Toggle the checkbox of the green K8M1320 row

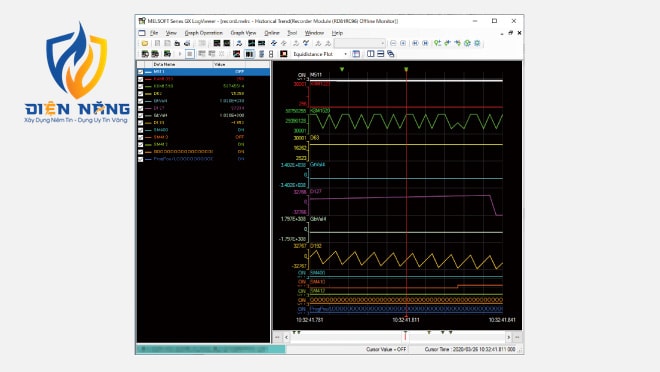click(141, 86)
